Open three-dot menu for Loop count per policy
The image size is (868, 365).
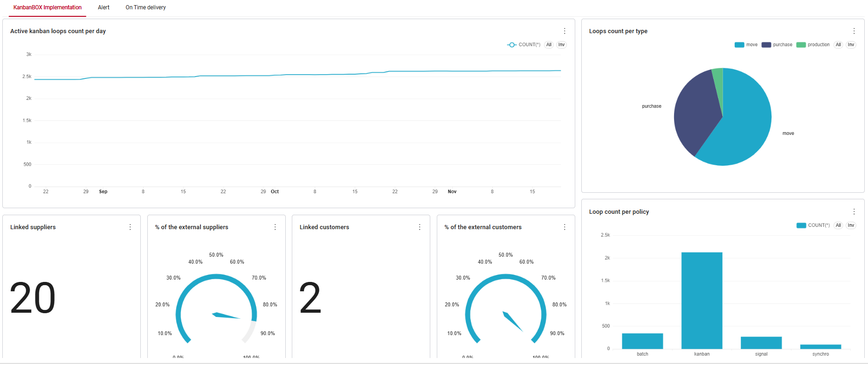pyautogui.click(x=854, y=211)
